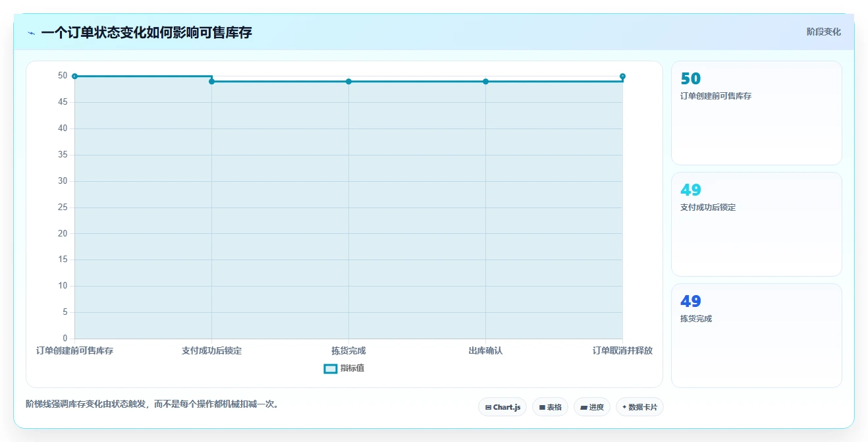Toggle the 指标值 legend item
This screenshot has width=868, height=442.
pos(344,368)
